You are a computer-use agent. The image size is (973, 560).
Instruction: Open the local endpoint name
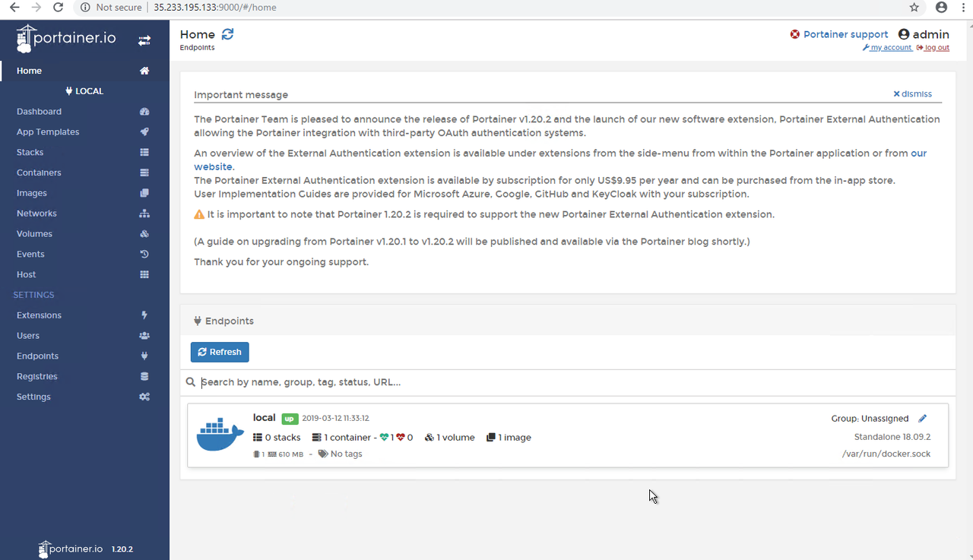(x=264, y=418)
